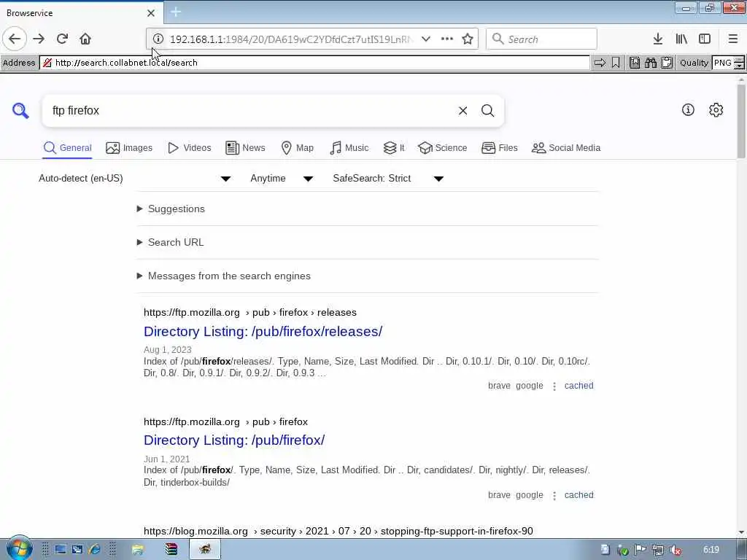Click the taskbar clock showing 6:19
Screen dimensions: 747x560
pos(711,550)
